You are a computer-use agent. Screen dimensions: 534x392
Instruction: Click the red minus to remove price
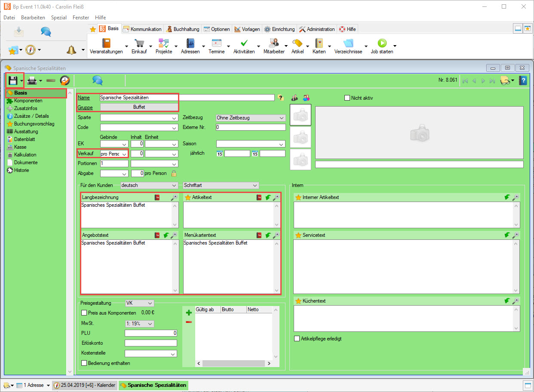pyautogui.click(x=188, y=322)
